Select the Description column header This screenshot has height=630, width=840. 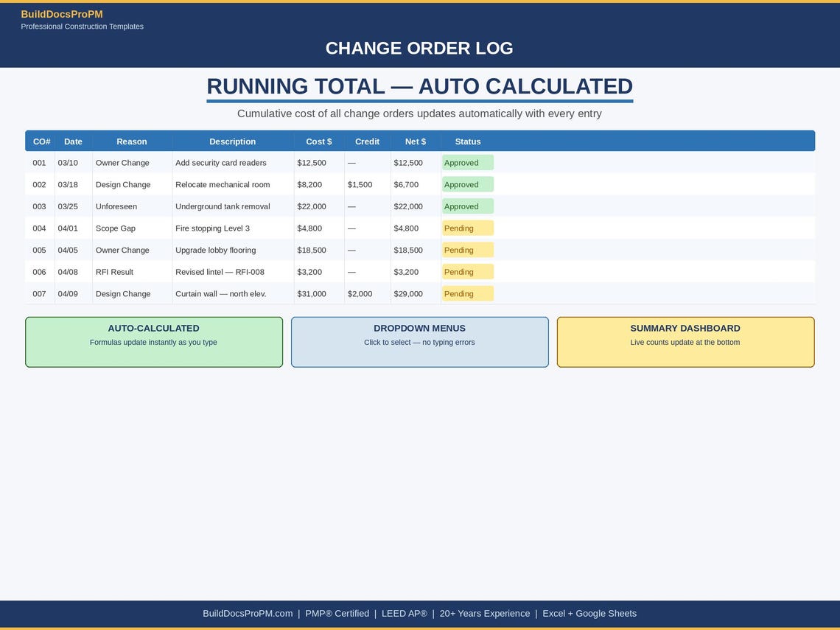tap(233, 141)
